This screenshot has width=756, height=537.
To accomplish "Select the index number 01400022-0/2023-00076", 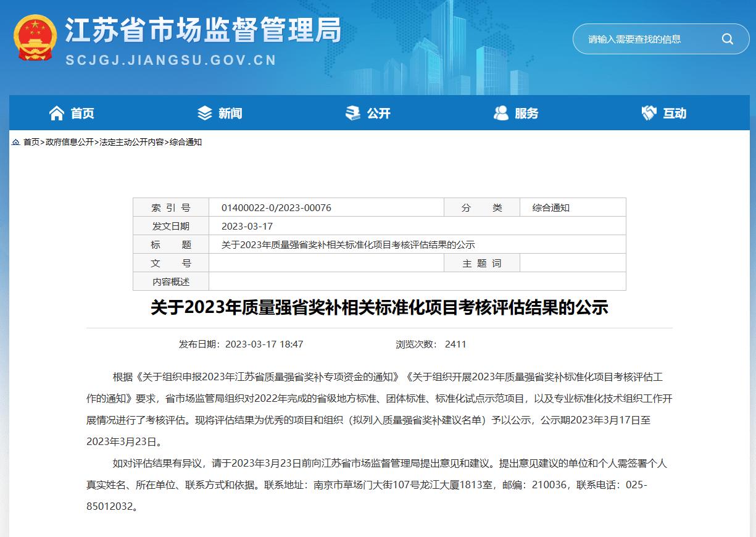I will coord(276,207).
